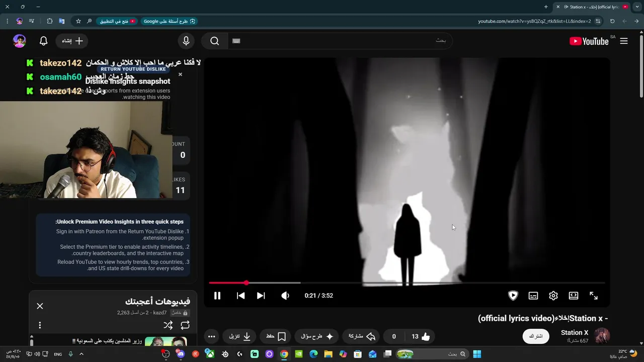This screenshot has height=362, width=644.
Task: Open Chrome from the taskbar
Action: pos(284,354)
